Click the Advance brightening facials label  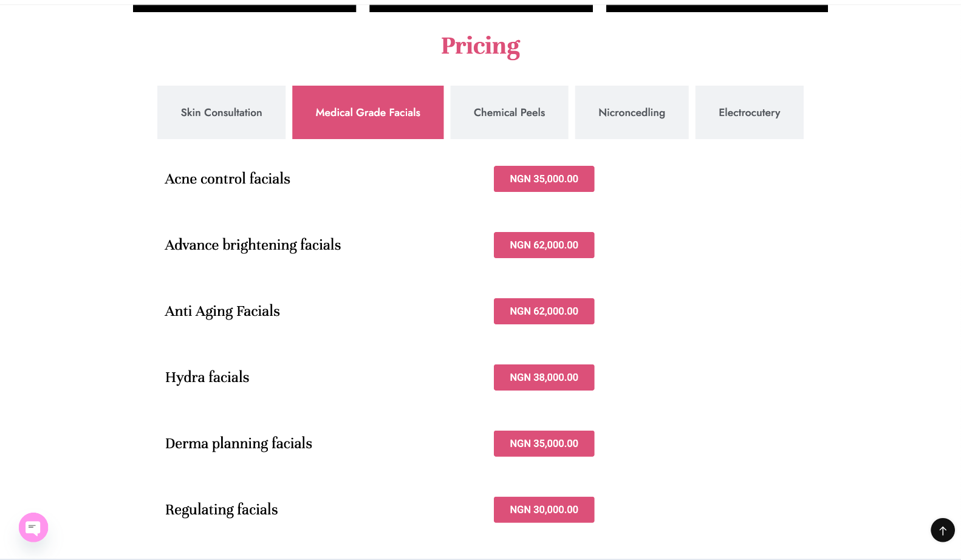click(x=253, y=245)
